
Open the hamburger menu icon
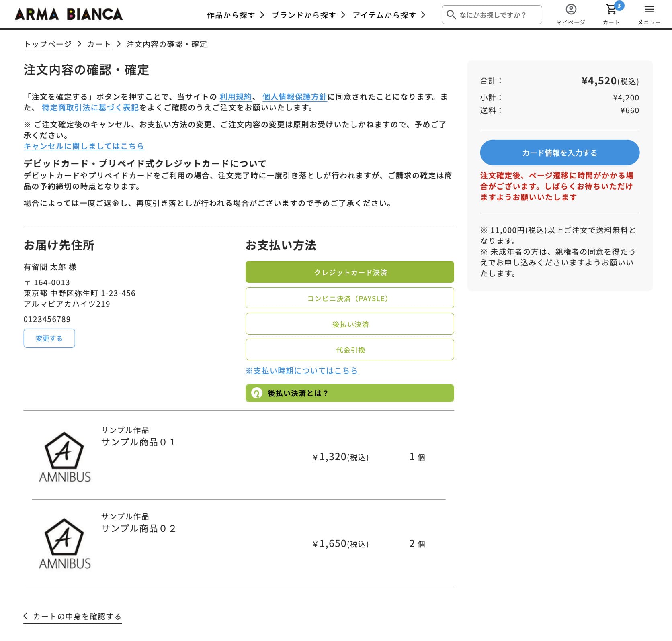pyautogui.click(x=649, y=10)
